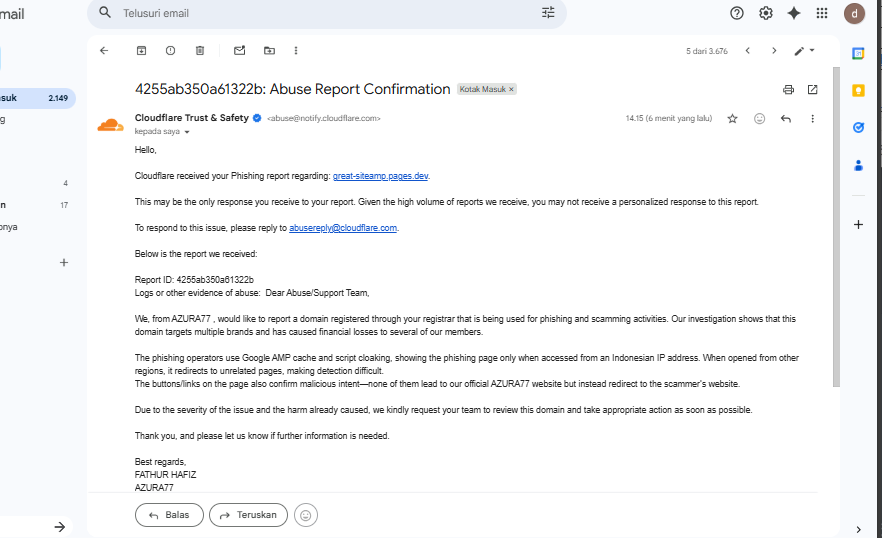Click the verified sender badge
The image size is (882, 538).
point(257,118)
